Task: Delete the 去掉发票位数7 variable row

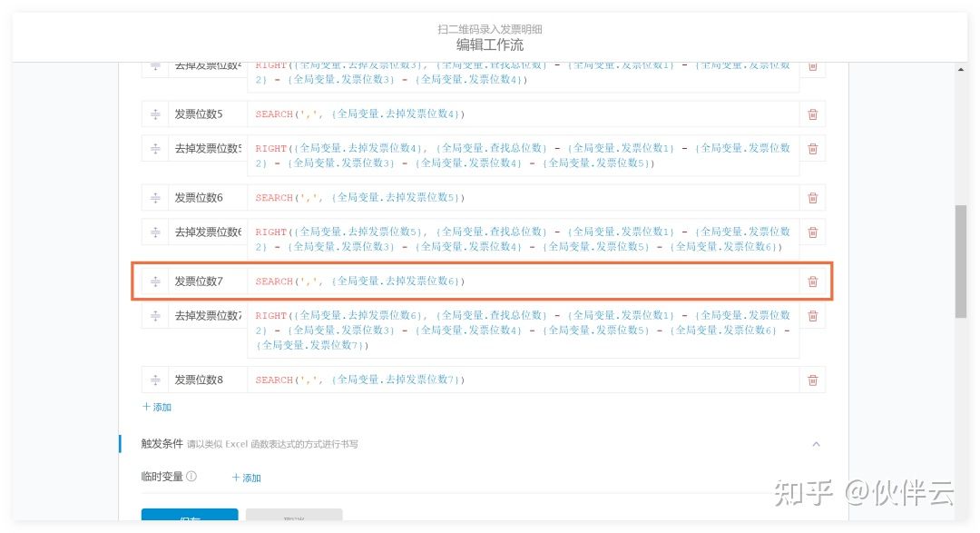Action: click(812, 316)
